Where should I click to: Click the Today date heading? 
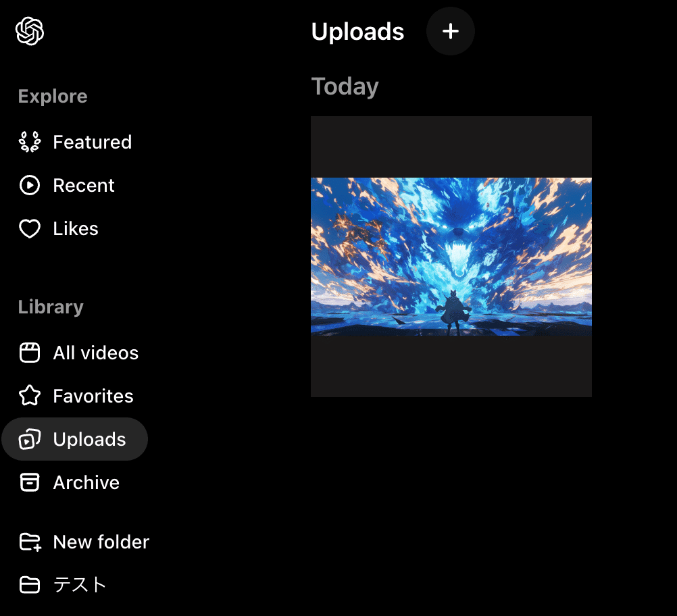(345, 86)
